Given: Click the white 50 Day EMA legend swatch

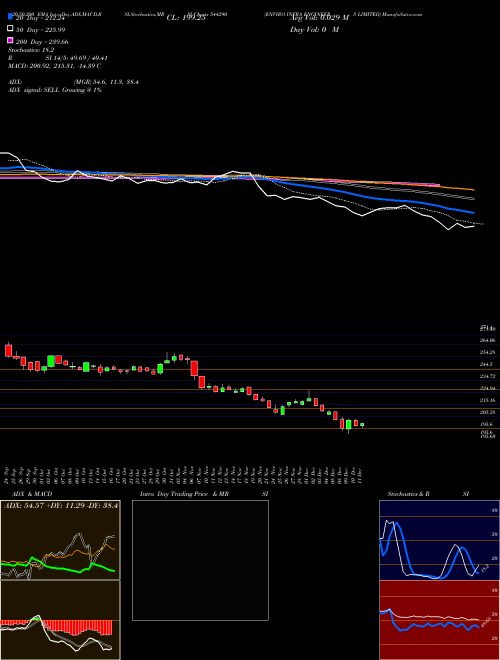Looking at the screenshot, I should coord(10,29).
